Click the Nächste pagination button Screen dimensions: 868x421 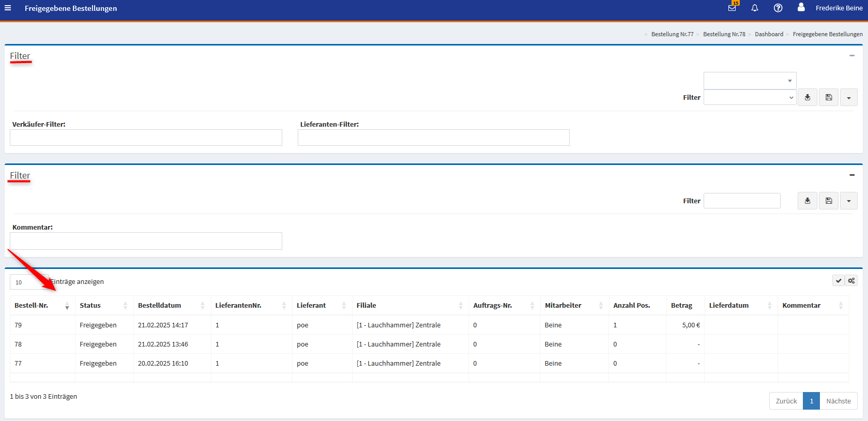tap(838, 401)
